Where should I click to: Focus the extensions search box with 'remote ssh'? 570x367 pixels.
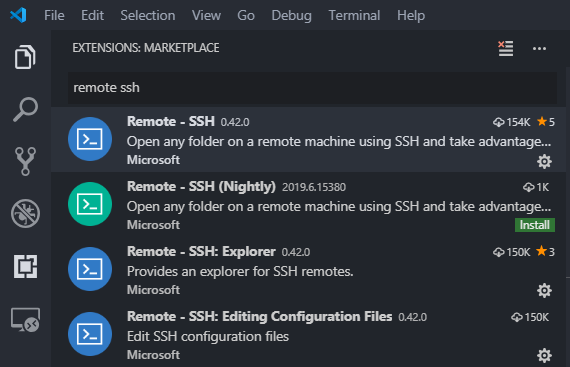pyautogui.click(x=312, y=88)
